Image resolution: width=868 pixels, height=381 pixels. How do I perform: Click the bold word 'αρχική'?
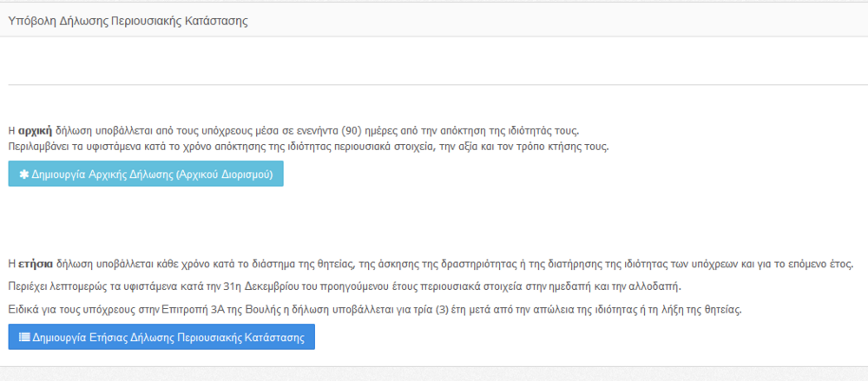coord(35,131)
